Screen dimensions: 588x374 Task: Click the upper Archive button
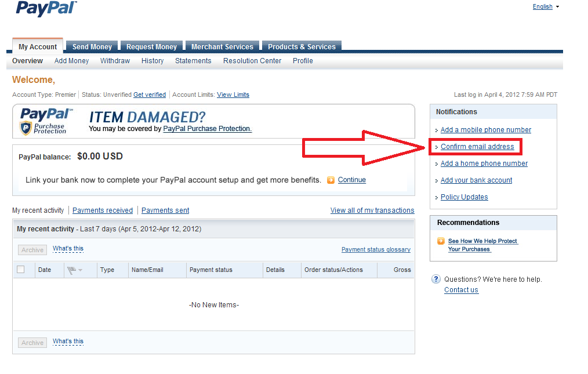coord(32,250)
